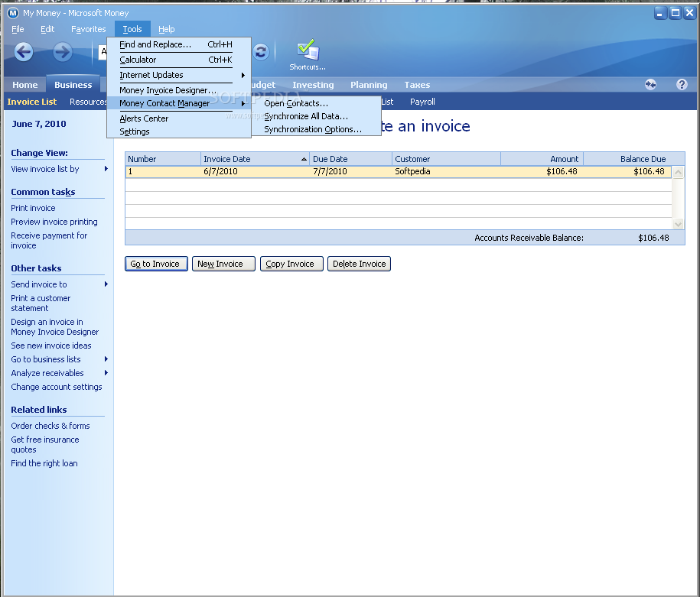Click invoice list scrollbar up arrow
The height and width of the screenshot is (597, 700).
pos(678,172)
